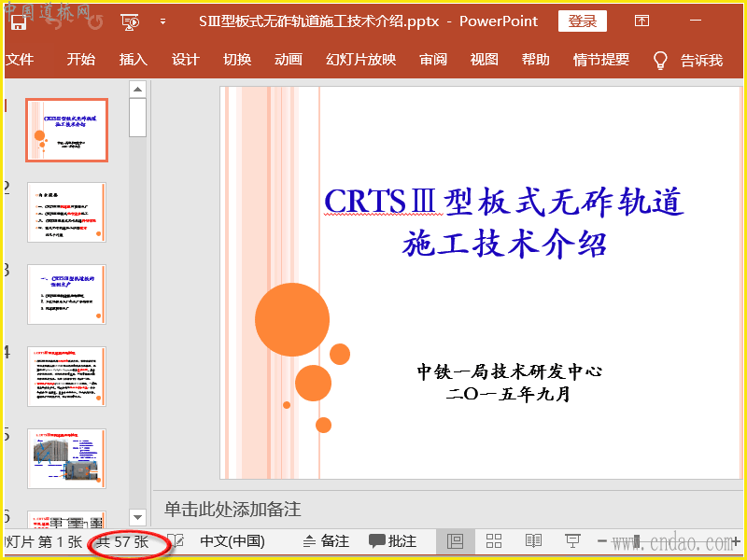Switch to Reading view icon
This screenshot has width=747, height=560.
(533, 541)
